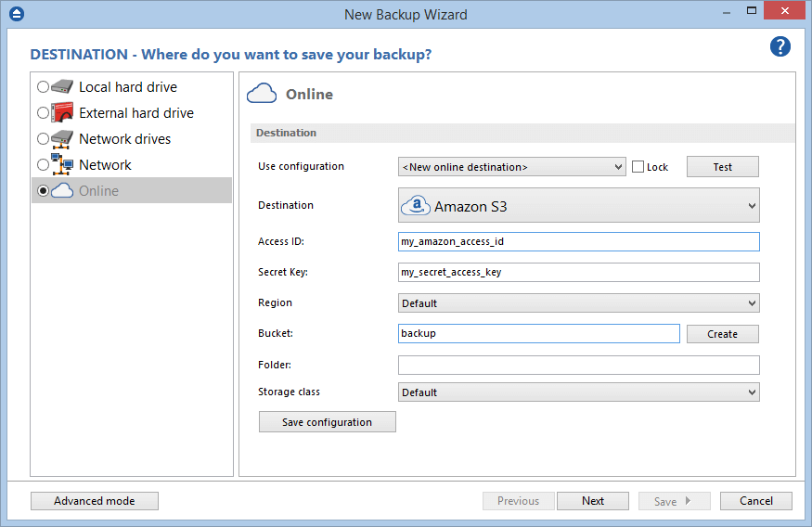
Task: Focus the Access ID input field
Action: pyautogui.click(x=578, y=242)
